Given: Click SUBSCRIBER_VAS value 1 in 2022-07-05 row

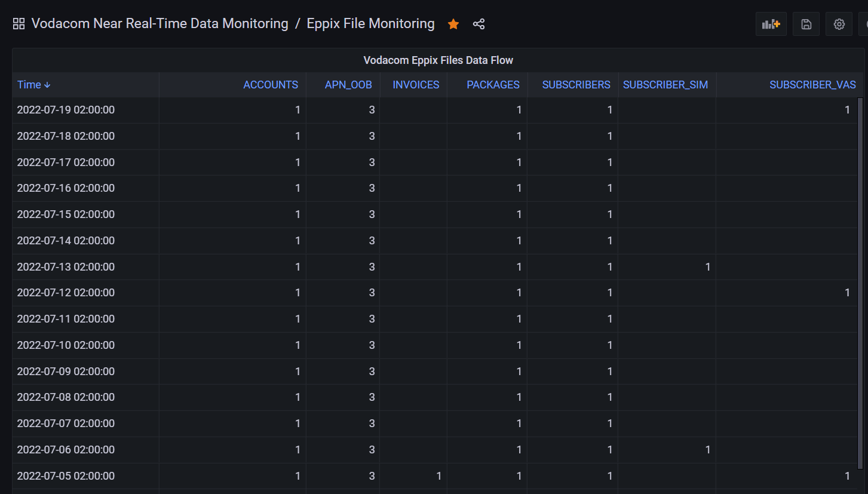Looking at the screenshot, I should click(847, 476).
